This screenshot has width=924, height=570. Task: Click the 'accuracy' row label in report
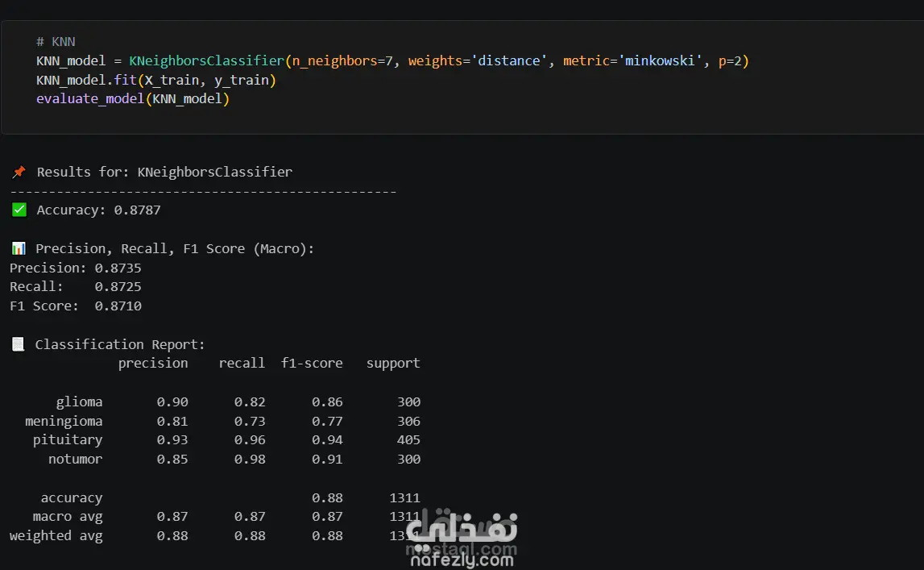(x=72, y=498)
